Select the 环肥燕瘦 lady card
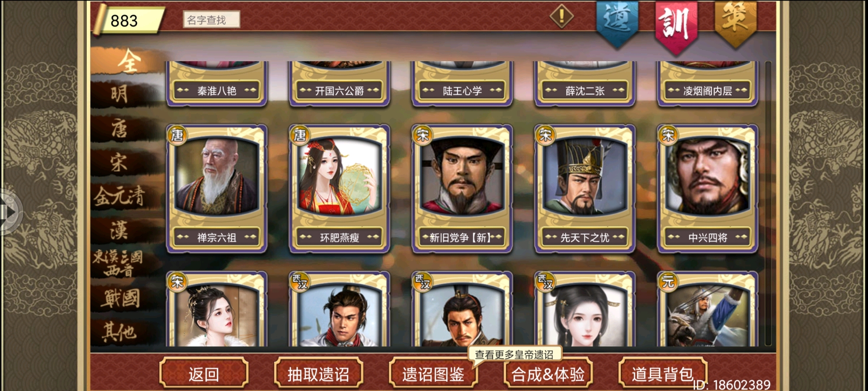The image size is (868, 391). [x=339, y=189]
